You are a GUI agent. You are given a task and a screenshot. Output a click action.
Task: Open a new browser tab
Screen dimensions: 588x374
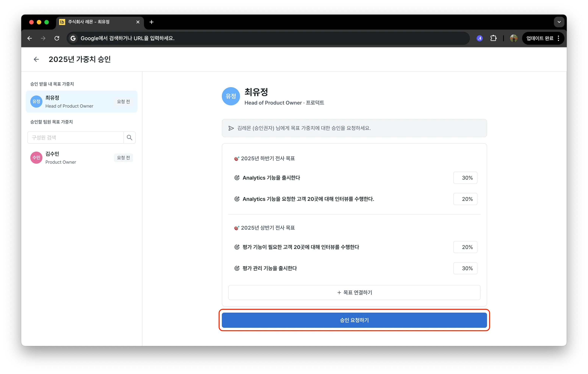(x=151, y=22)
